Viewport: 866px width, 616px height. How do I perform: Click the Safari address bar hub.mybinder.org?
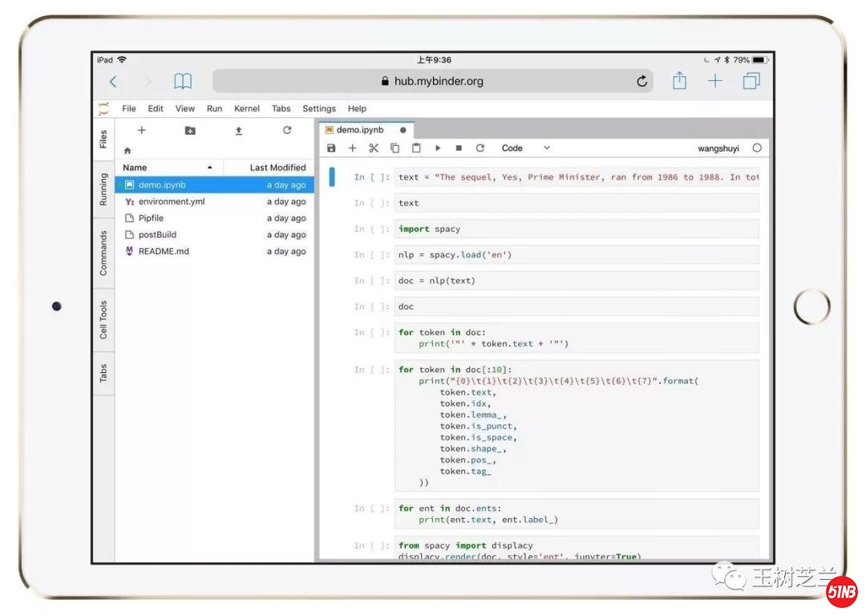tap(432, 81)
